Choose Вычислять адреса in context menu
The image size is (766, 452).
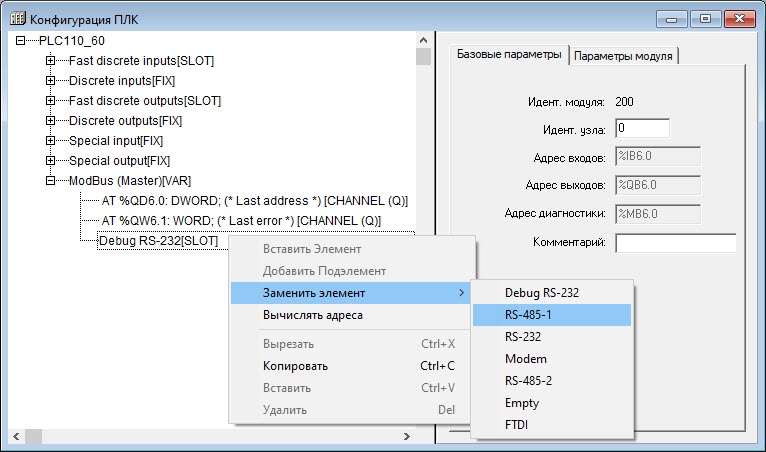[312, 315]
